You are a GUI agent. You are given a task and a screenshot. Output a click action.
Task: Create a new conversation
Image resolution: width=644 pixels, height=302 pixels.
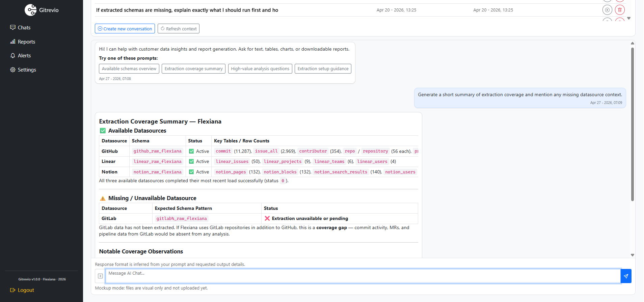point(125,29)
